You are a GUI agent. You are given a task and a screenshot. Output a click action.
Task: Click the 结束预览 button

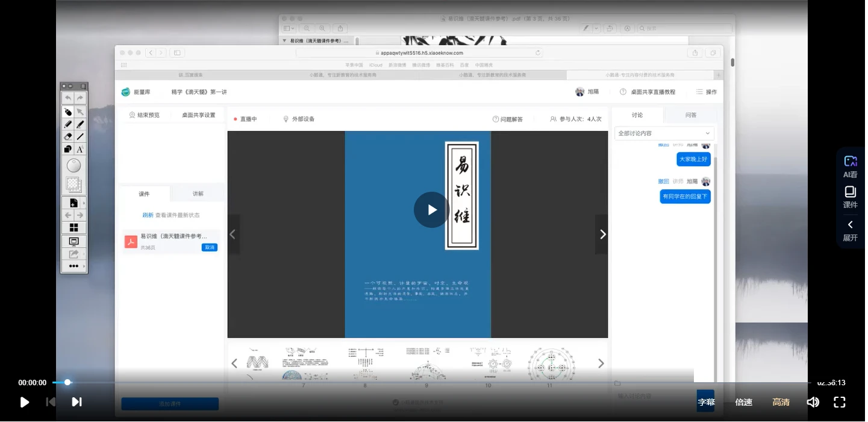145,115
